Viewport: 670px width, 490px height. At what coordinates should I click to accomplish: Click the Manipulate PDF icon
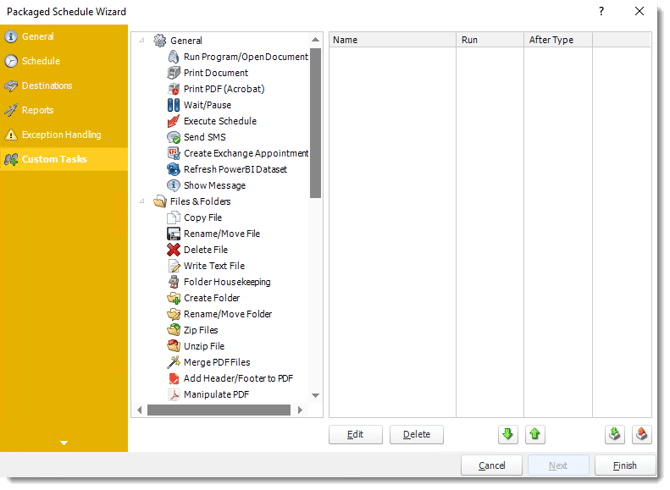[173, 395]
